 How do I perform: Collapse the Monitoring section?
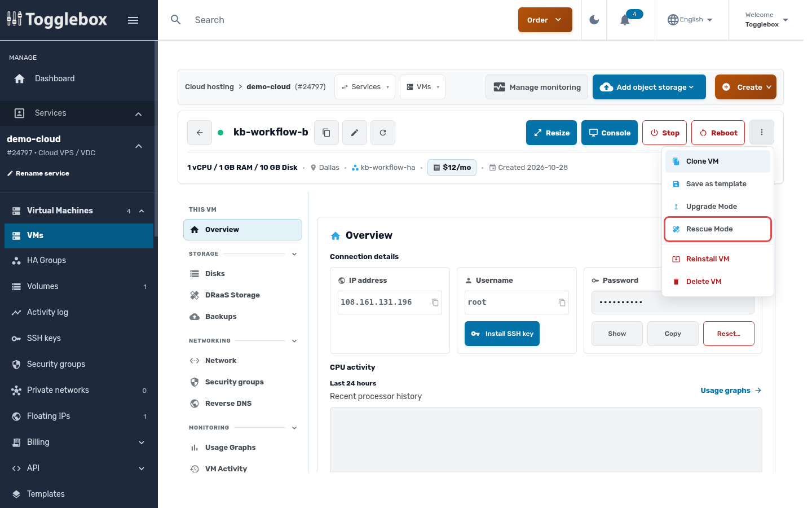(294, 428)
